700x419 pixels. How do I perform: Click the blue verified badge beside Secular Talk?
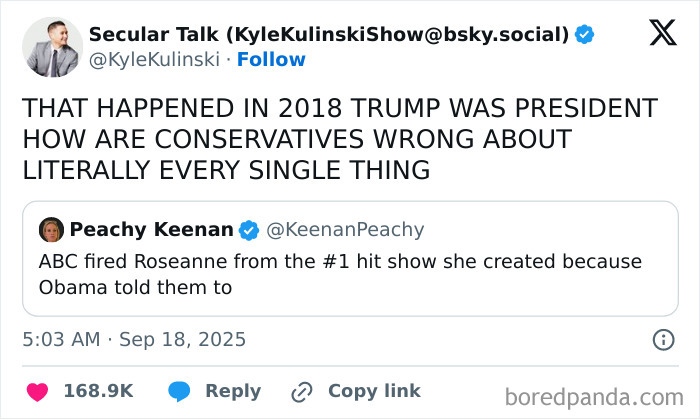point(584,35)
